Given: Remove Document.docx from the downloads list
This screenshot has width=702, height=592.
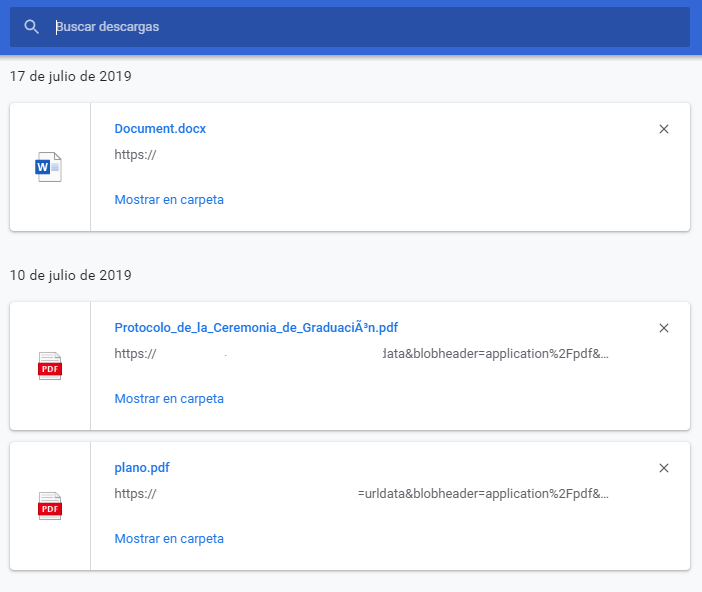Looking at the screenshot, I should tap(664, 129).
